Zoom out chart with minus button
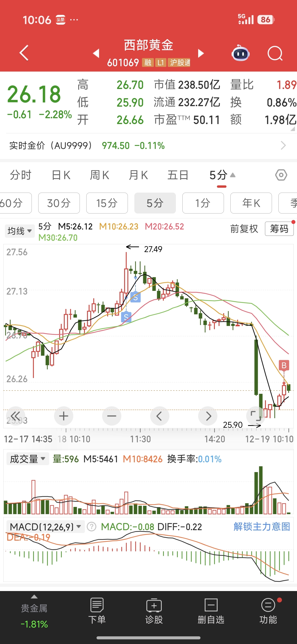 point(111,416)
